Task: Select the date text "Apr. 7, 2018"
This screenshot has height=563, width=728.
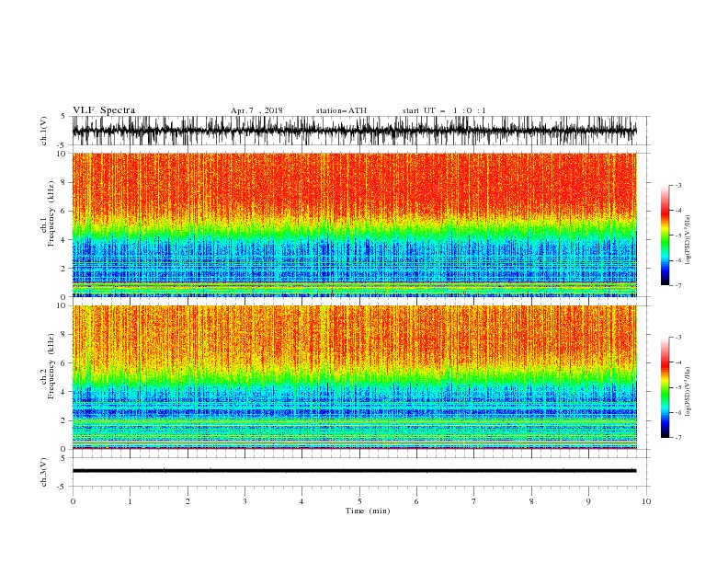Action: [256, 110]
